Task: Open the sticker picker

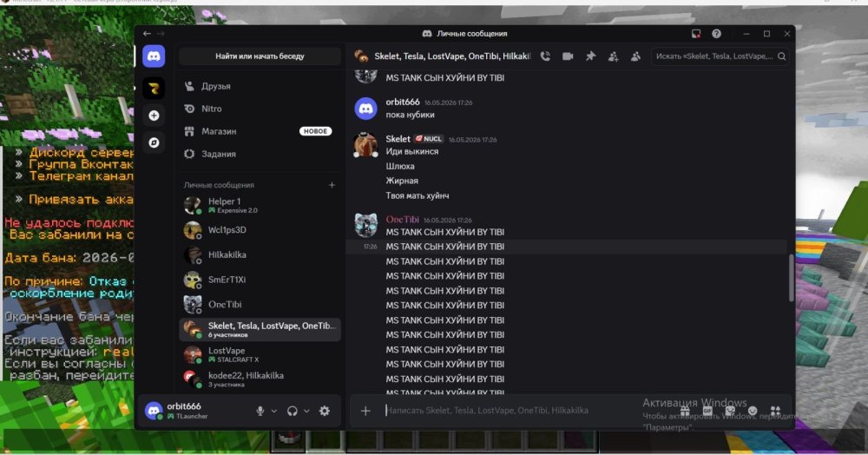Action: click(730, 411)
